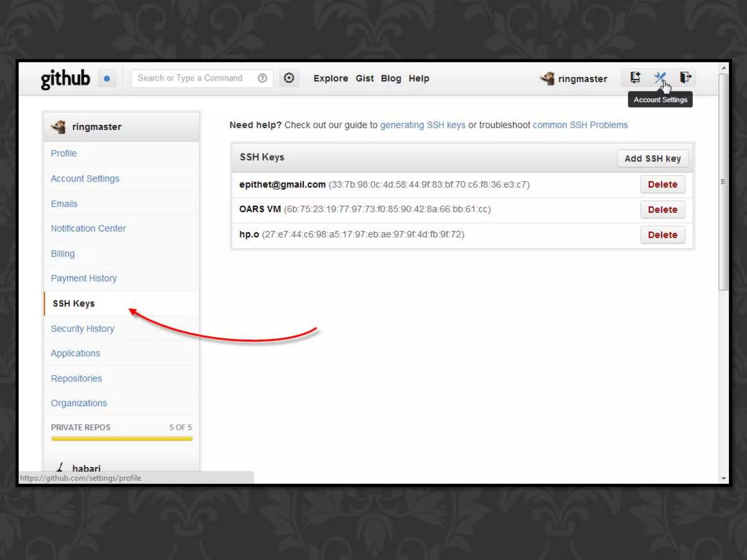Click the GitHub logo
Screen dimensions: 747x560
[x=65, y=79]
